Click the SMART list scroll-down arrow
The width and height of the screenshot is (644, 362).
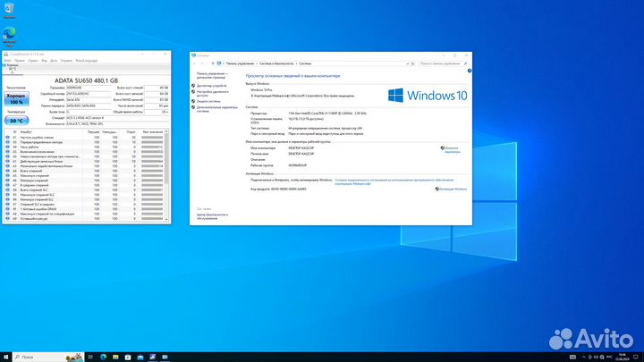pyautogui.click(x=166, y=220)
